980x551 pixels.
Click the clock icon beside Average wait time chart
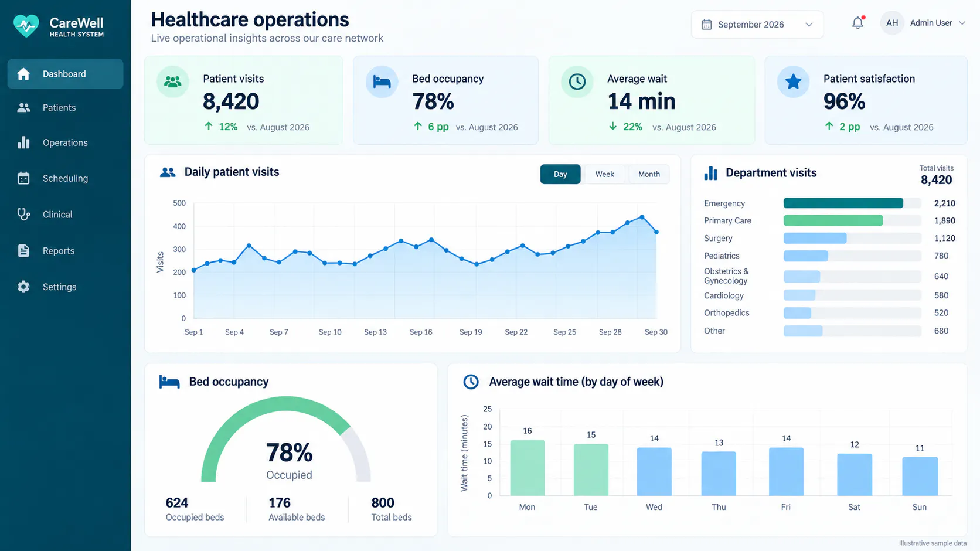pos(471,382)
